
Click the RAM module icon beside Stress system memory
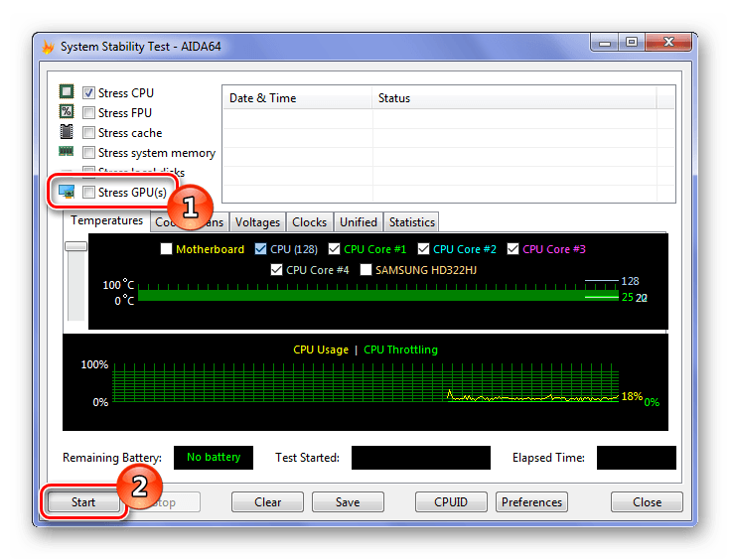pos(67,151)
